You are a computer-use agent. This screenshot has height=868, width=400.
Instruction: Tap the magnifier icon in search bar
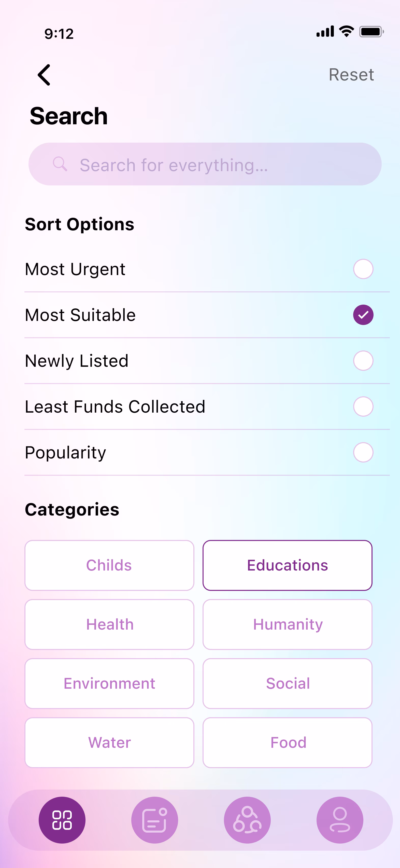pos(60,164)
